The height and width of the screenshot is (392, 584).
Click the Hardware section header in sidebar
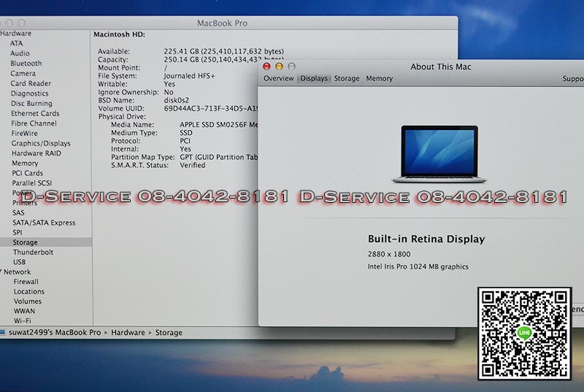pyautogui.click(x=15, y=33)
